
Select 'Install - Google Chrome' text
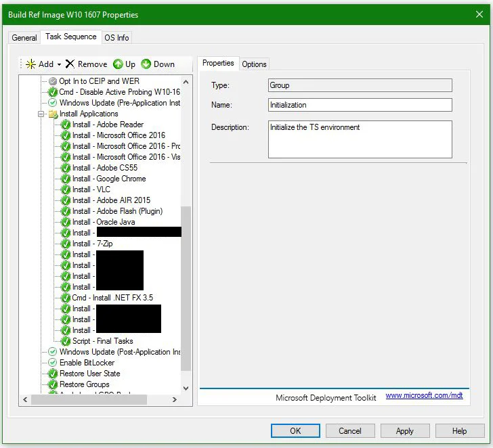pos(109,179)
